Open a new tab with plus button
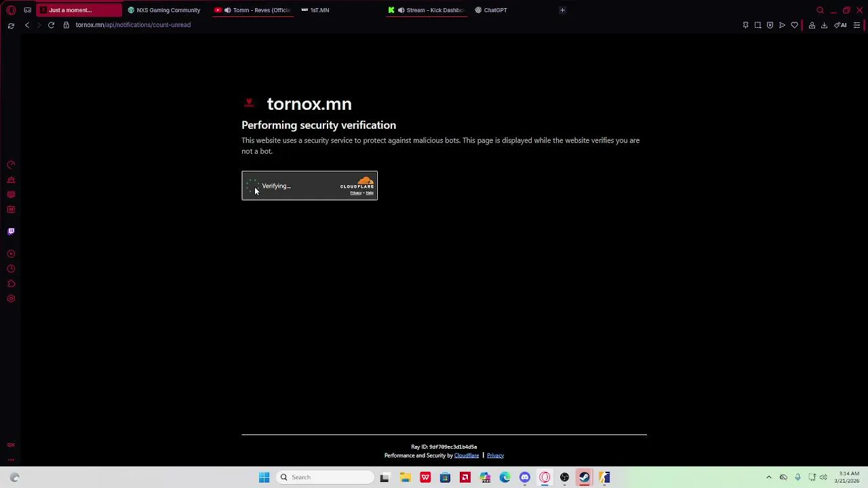This screenshot has height=488, width=868. click(562, 10)
